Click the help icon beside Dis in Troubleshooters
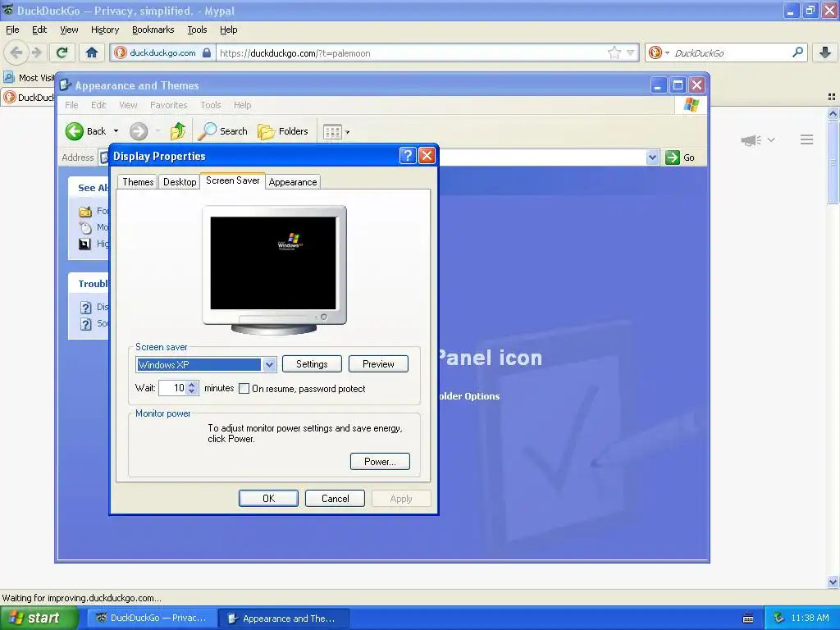 [85, 308]
